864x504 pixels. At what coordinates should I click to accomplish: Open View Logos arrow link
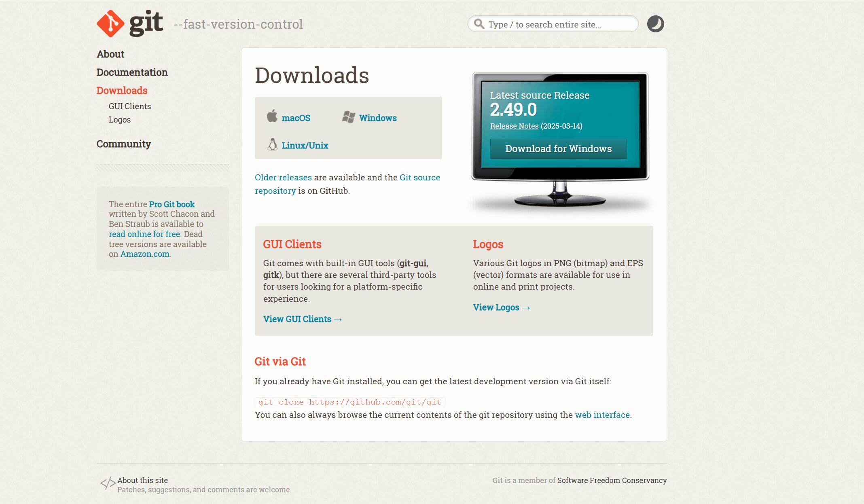pyautogui.click(x=501, y=307)
